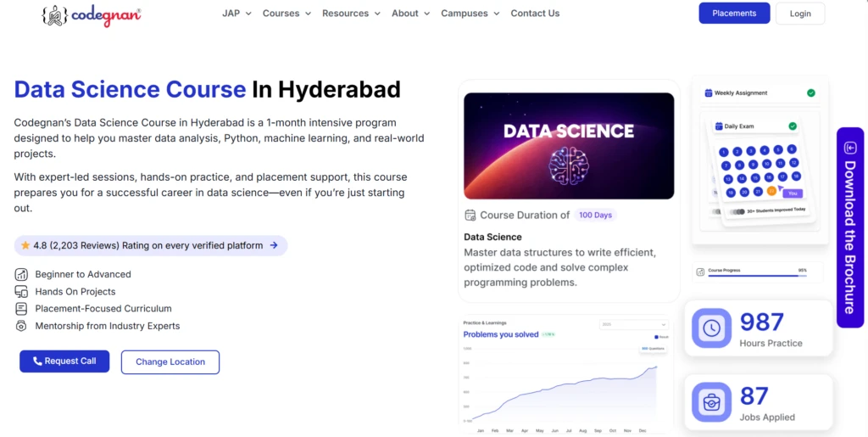Click the Data Science Course heading
The width and height of the screenshot is (868, 437).
[207, 89]
